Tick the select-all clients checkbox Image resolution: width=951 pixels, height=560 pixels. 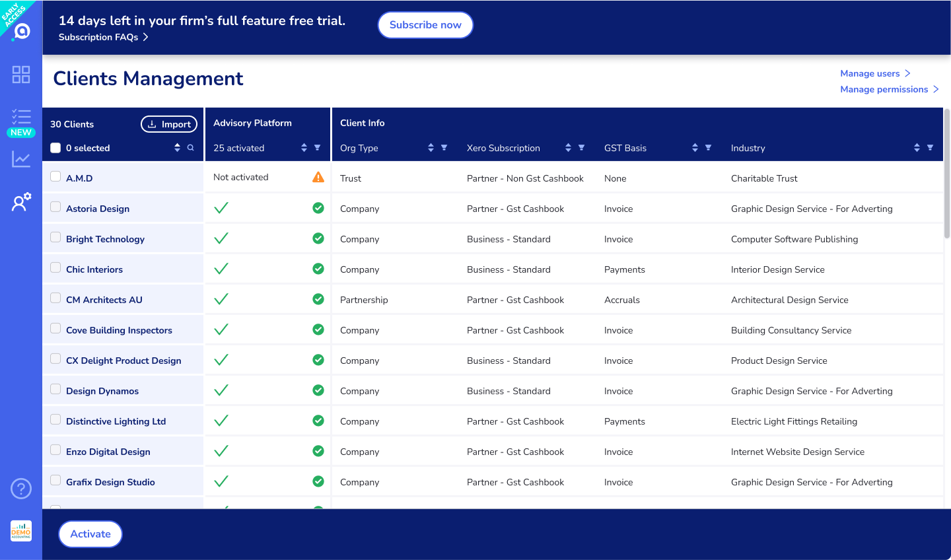[55, 148]
